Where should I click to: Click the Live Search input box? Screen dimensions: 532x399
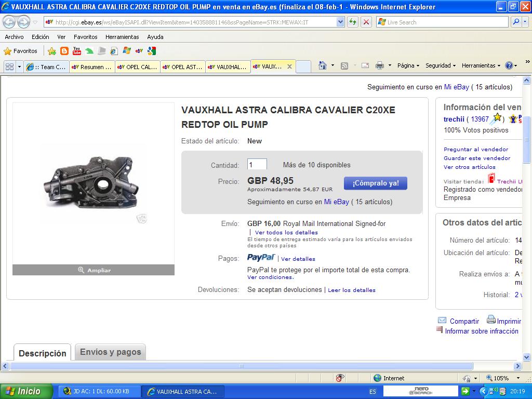[x=442, y=22]
